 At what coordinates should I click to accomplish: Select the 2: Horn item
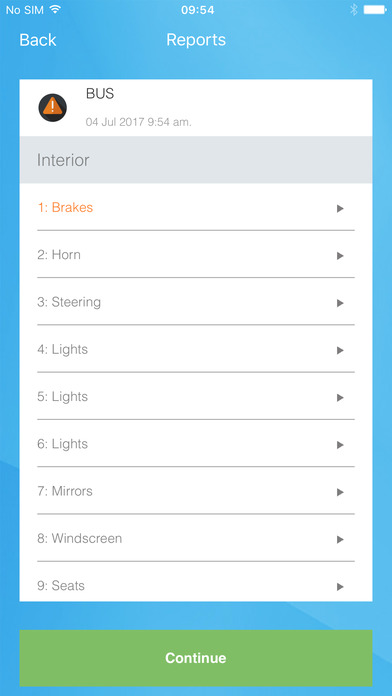(x=196, y=254)
